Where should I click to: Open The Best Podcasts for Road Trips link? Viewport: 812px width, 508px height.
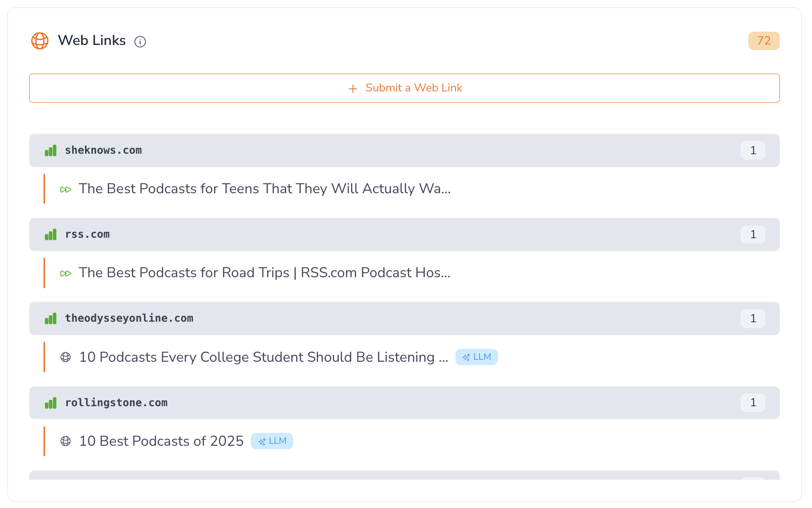(x=265, y=273)
